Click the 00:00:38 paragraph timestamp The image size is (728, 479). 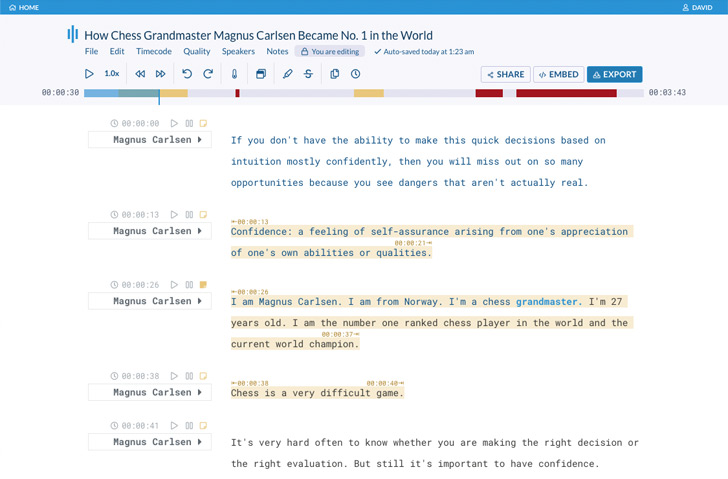tap(140, 376)
